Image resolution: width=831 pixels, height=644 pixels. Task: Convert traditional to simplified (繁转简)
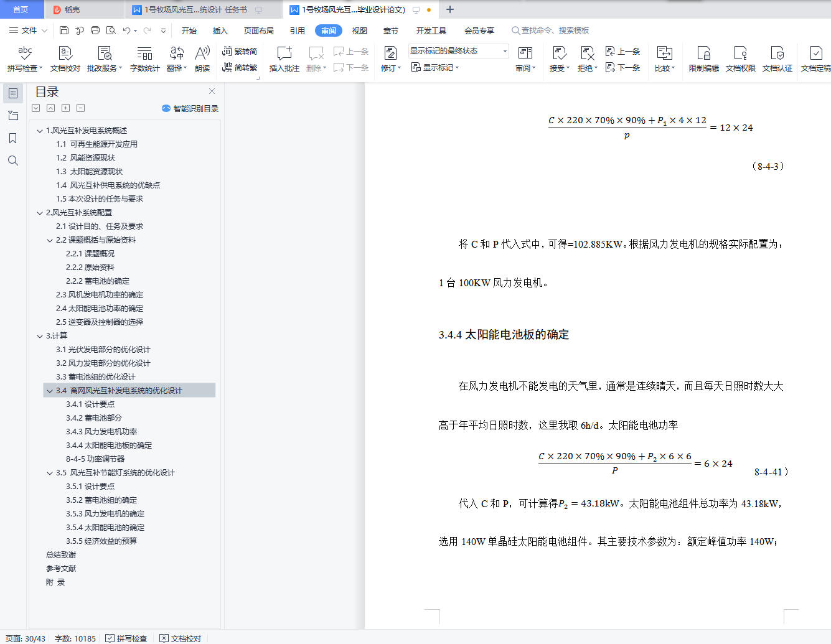[240, 52]
